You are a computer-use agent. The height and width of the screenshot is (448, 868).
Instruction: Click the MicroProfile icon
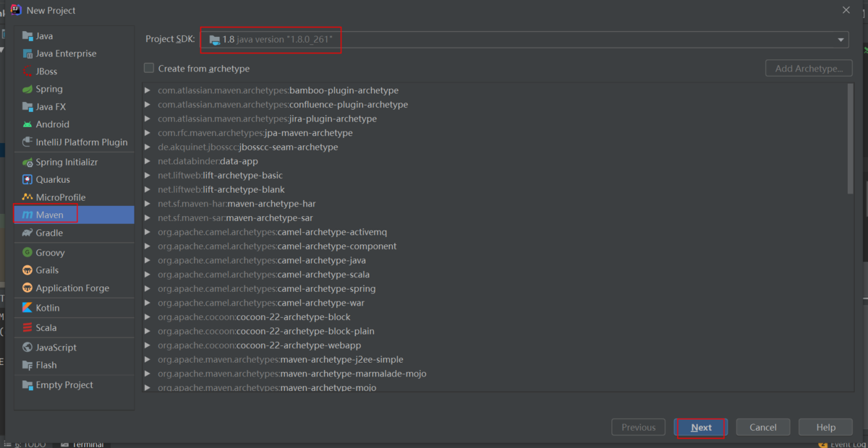[27, 197]
